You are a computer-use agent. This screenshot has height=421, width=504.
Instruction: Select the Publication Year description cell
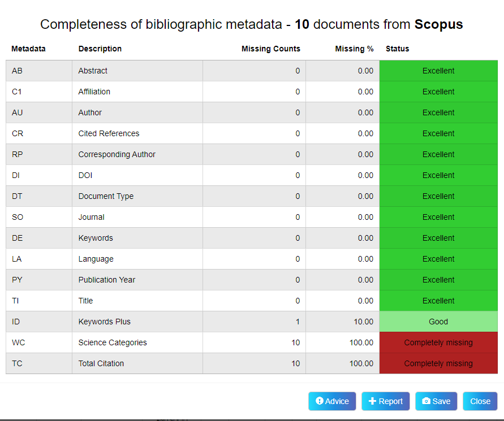(107, 280)
